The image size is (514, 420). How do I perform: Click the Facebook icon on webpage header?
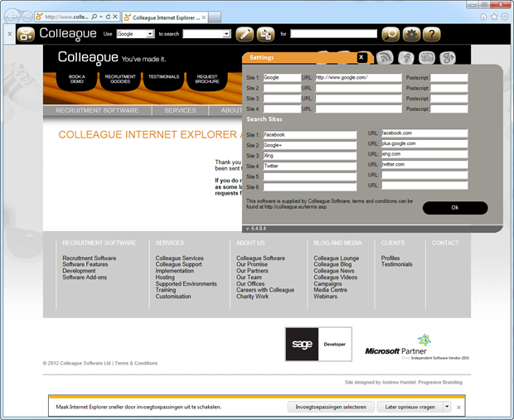point(406,58)
